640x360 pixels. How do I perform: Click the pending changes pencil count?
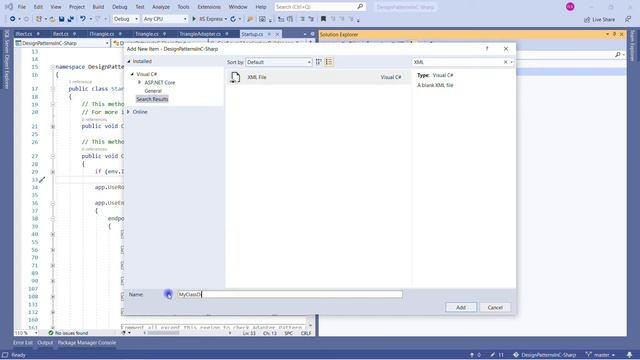point(497,355)
